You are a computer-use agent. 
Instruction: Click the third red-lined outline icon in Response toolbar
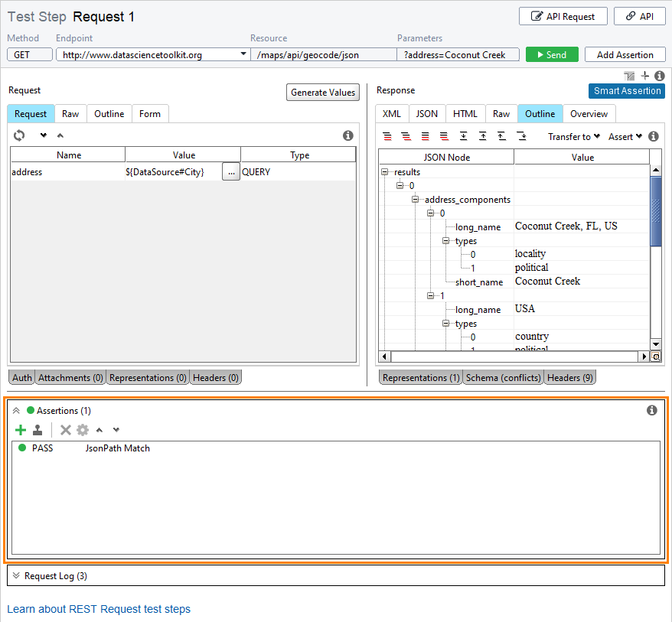(x=425, y=136)
